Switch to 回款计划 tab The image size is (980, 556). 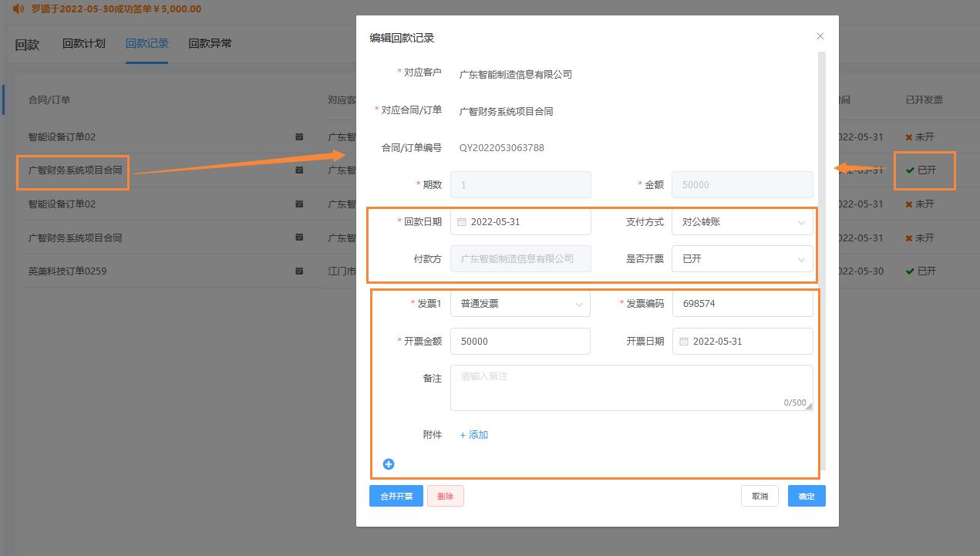point(84,43)
